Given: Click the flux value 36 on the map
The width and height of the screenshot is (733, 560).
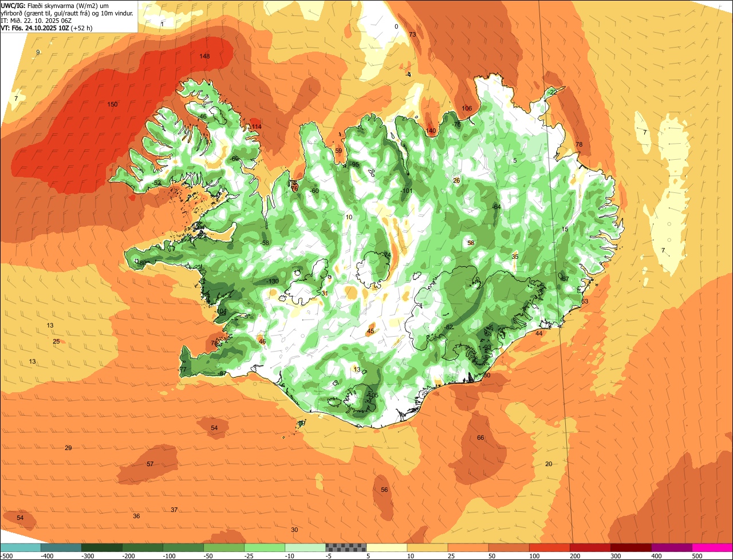Looking at the screenshot, I should point(136,516).
